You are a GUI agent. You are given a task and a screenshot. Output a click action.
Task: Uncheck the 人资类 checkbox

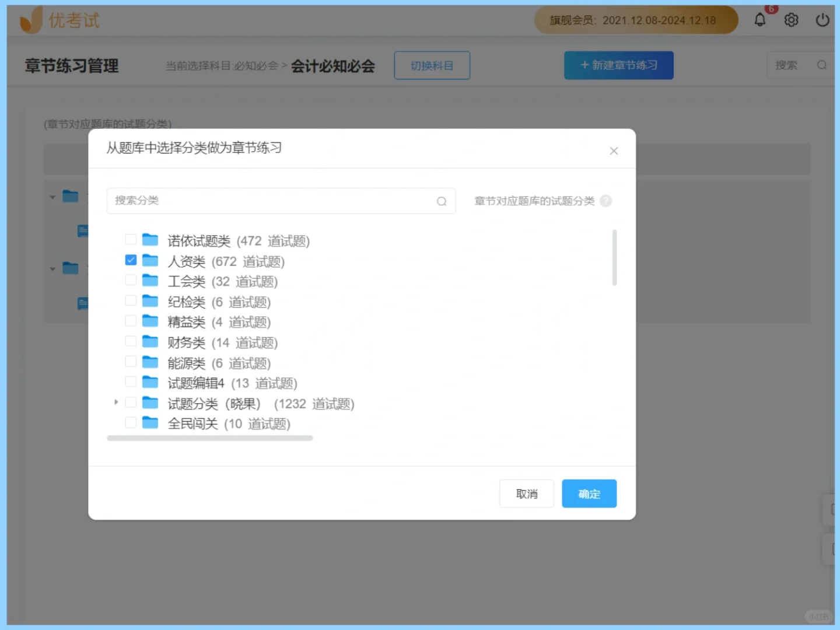click(x=130, y=260)
